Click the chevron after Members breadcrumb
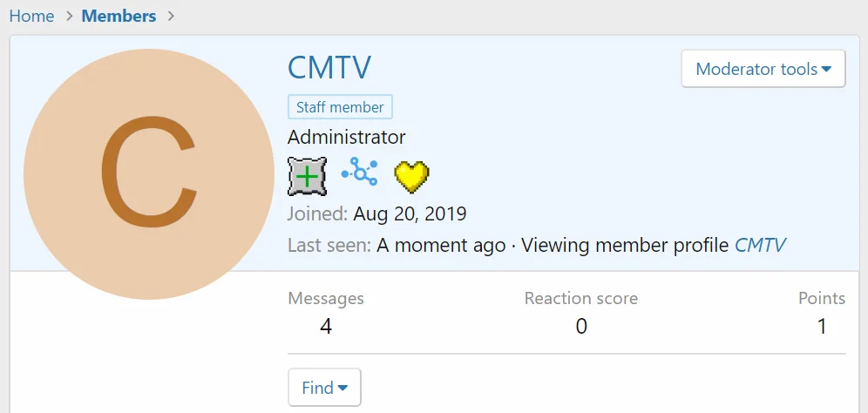The width and height of the screenshot is (868, 413). click(x=171, y=17)
